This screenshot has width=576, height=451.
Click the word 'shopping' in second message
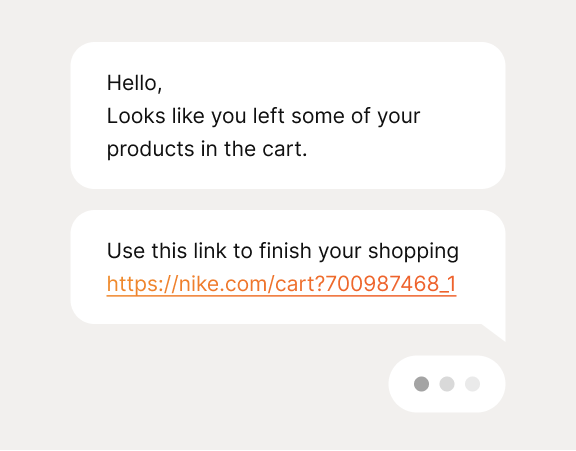tap(414, 251)
